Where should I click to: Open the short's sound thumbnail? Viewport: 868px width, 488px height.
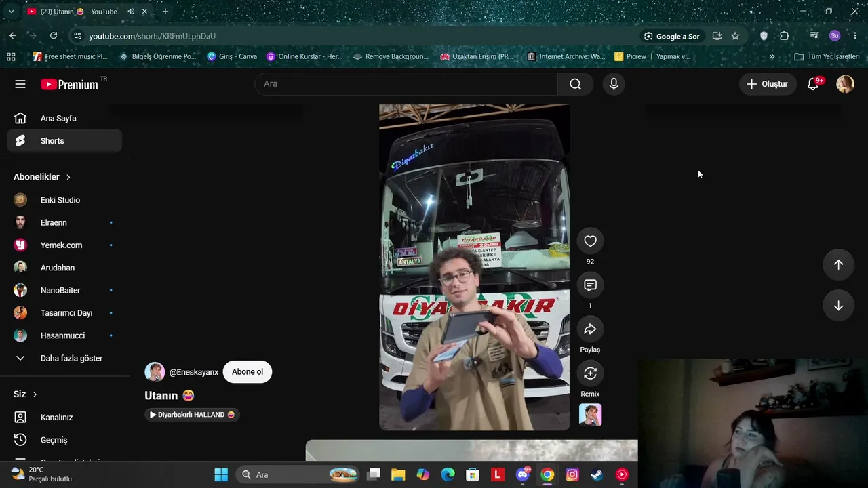(590, 415)
